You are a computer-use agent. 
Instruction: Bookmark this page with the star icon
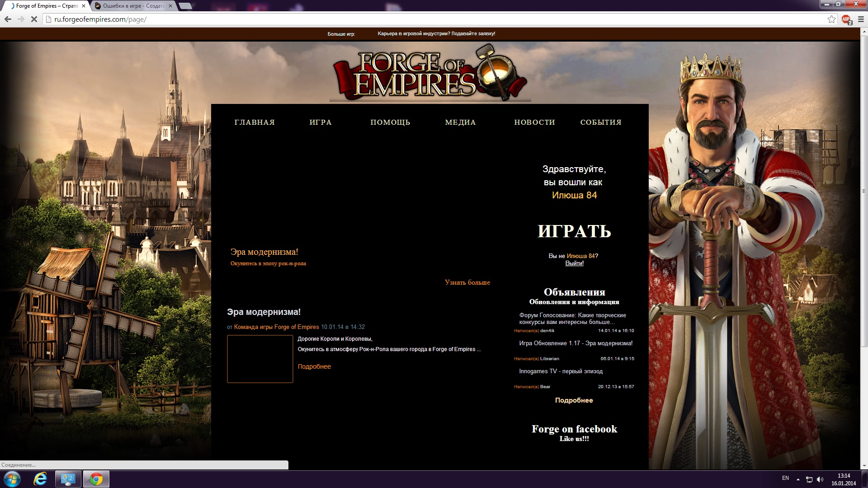pyautogui.click(x=831, y=19)
